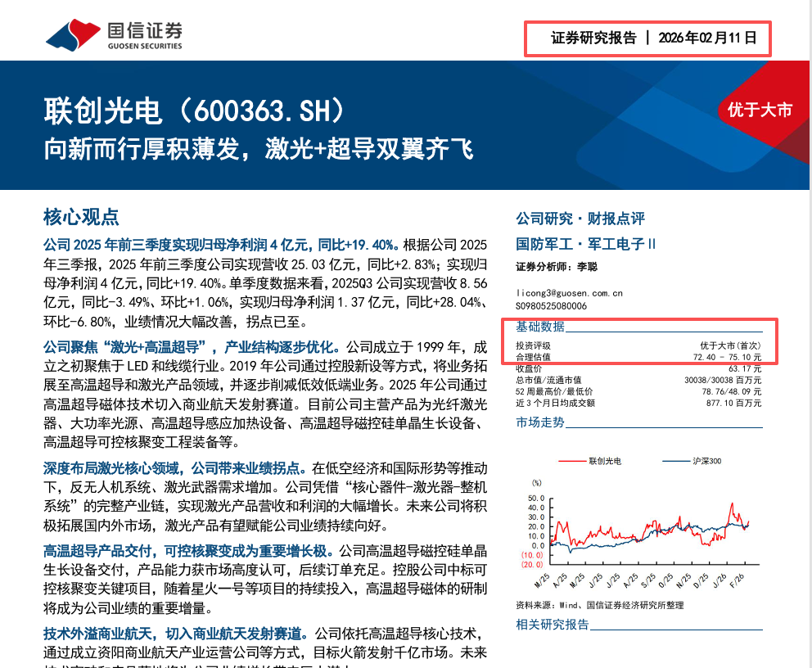Viewport: 812px width, 668px height.
Task: Click the heading '深度布局激光核心领域，公司带来业绩拐点'
Action: tap(171, 468)
